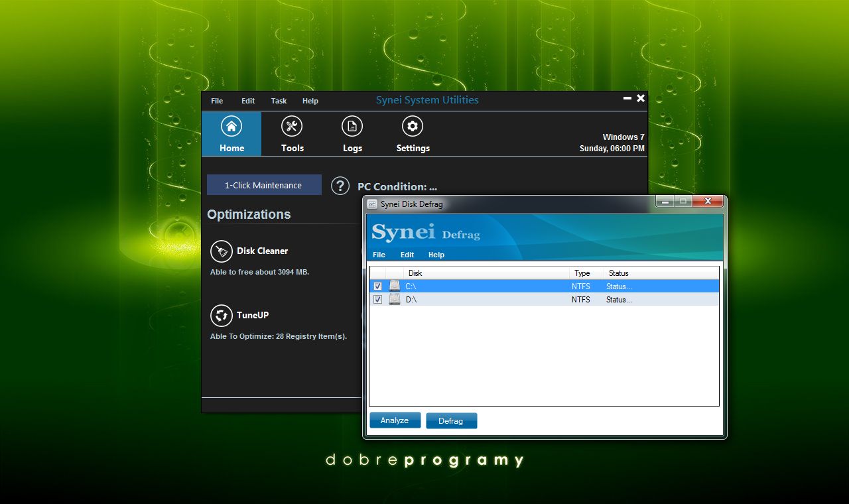Open the Settings tab with gear icon
Viewport: 849px width, 504px height.
[413, 134]
